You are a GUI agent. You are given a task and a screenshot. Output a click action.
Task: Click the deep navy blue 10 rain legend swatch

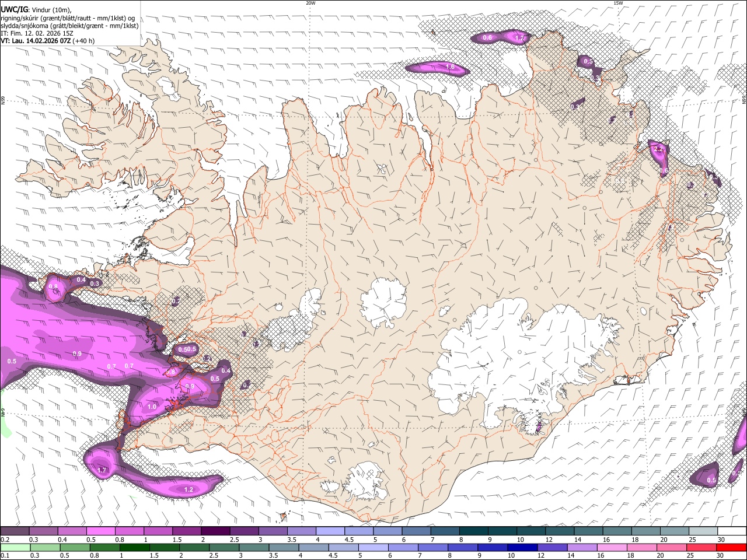522,547
